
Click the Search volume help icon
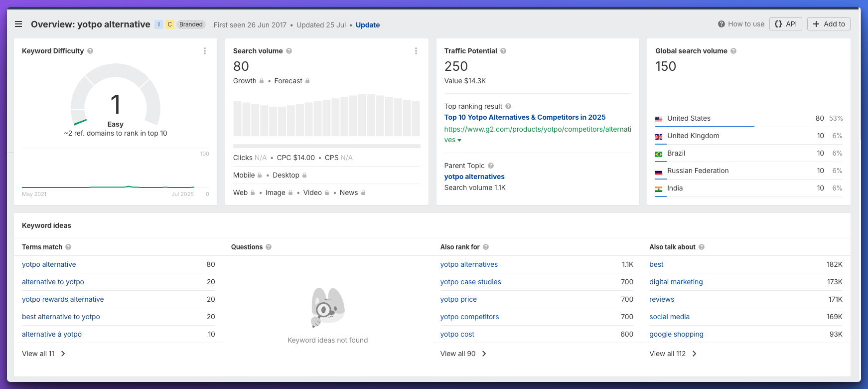pyautogui.click(x=289, y=51)
